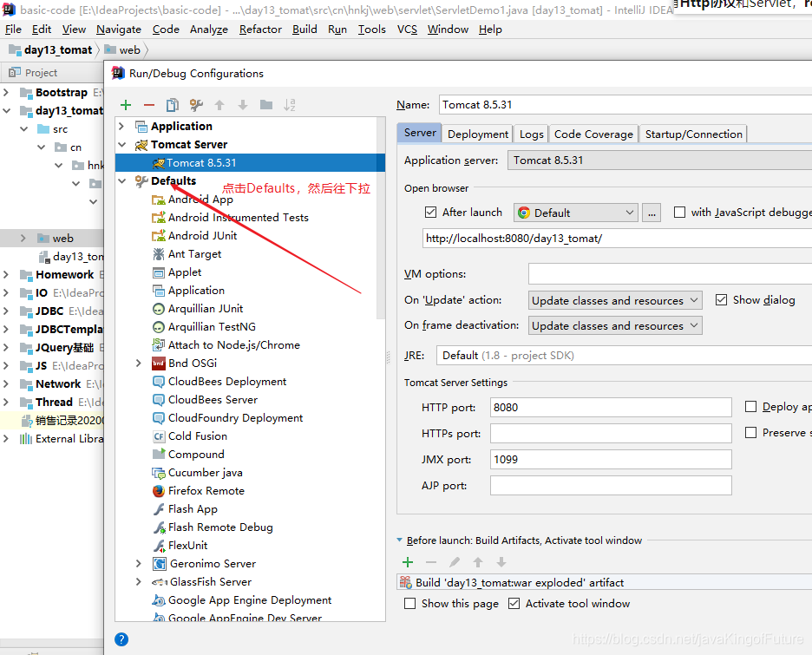Select Android App default configuration
Image resolution: width=812 pixels, height=655 pixels.
200,200
